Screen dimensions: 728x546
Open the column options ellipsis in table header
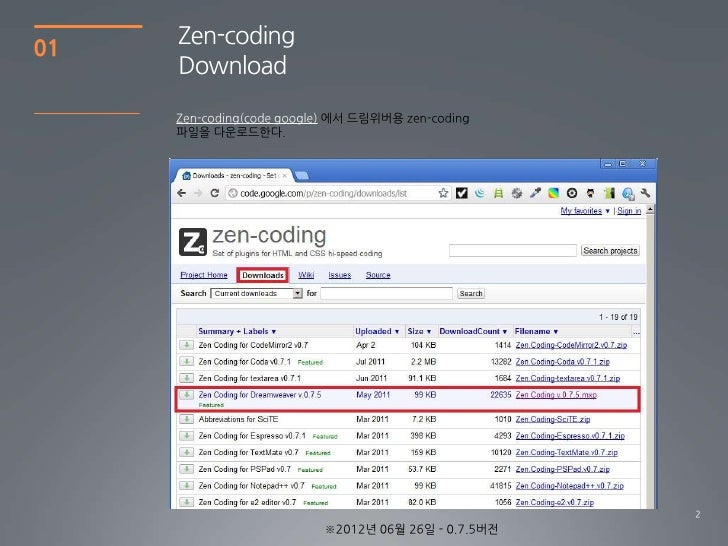point(636,332)
